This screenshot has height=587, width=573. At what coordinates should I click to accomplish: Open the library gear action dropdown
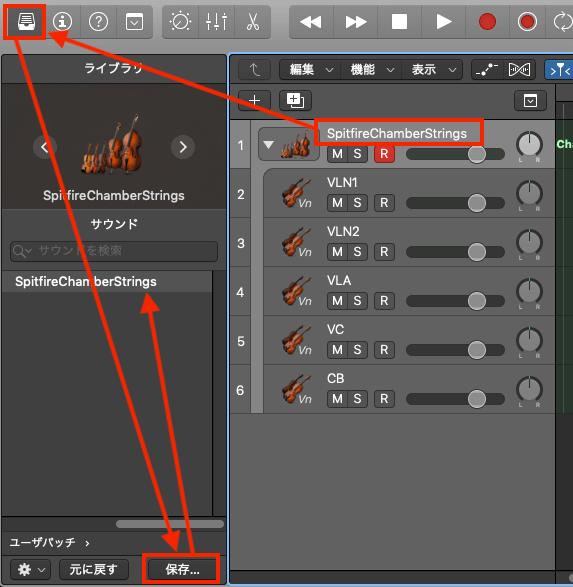31,569
